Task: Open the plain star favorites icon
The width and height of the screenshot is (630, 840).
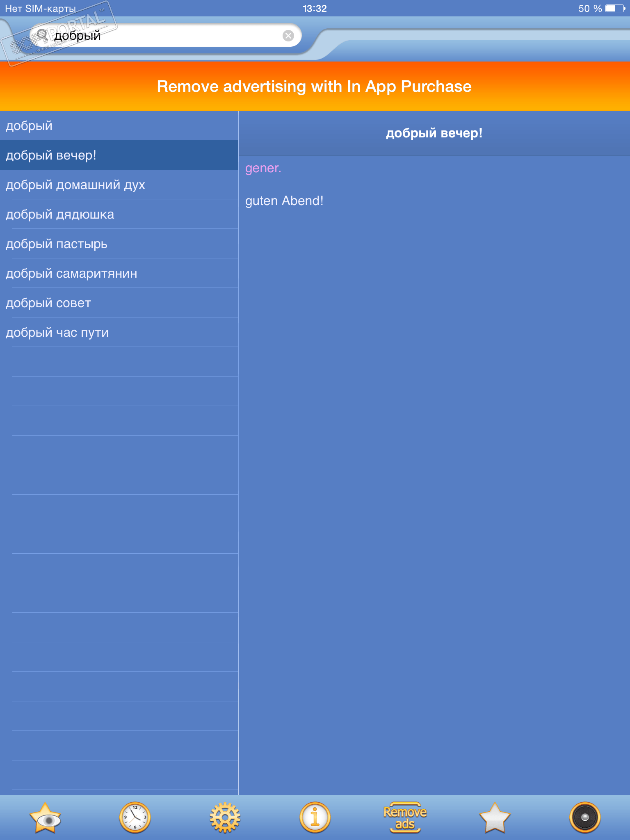Action: click(495, 817)
